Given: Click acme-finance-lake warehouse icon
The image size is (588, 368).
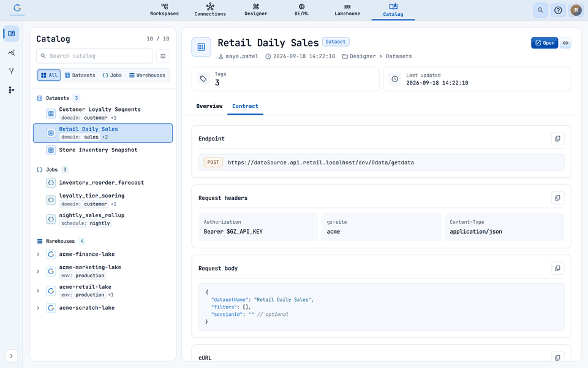Looking at the screenshot, I should coord(51,254).
